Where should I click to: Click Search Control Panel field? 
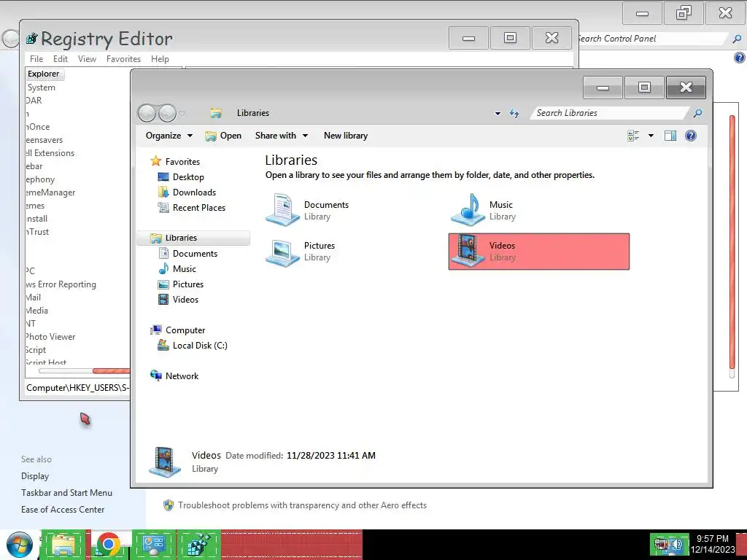pyautogui.click(x=653, y=39)
